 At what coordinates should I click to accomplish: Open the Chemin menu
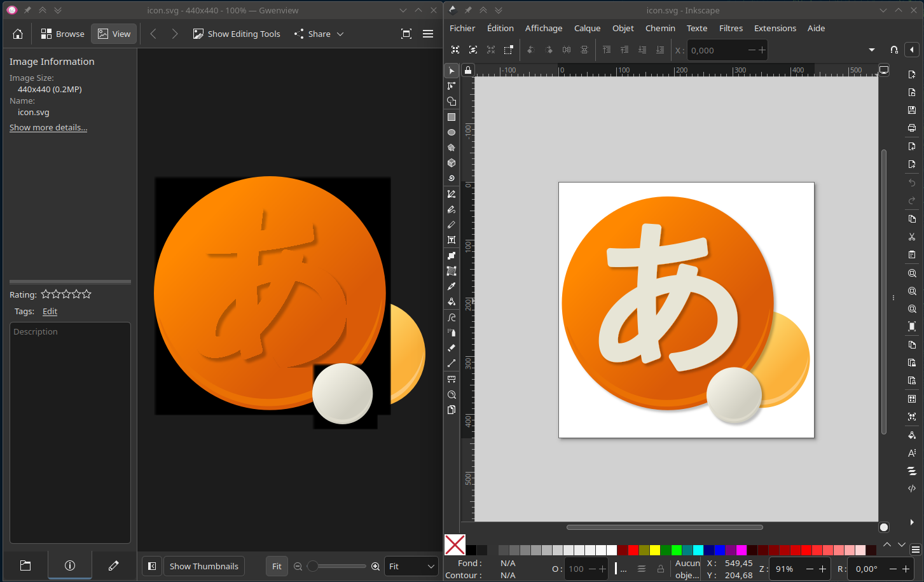660,28
